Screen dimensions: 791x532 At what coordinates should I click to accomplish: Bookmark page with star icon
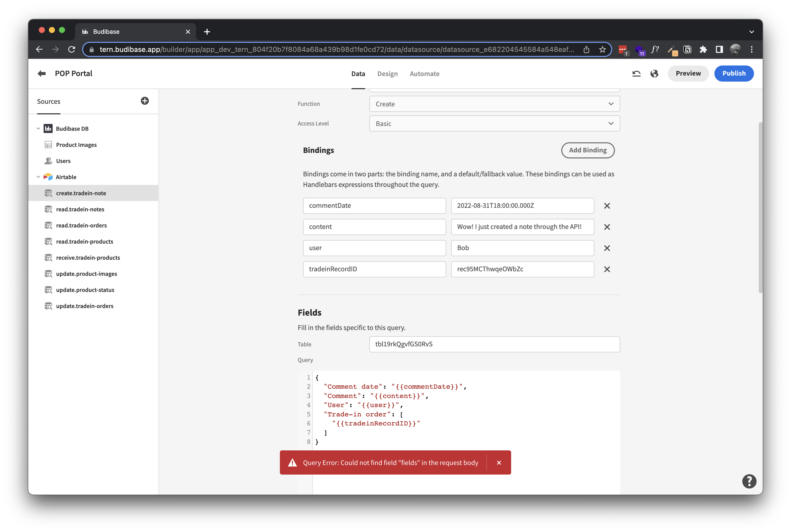point(602,50)
